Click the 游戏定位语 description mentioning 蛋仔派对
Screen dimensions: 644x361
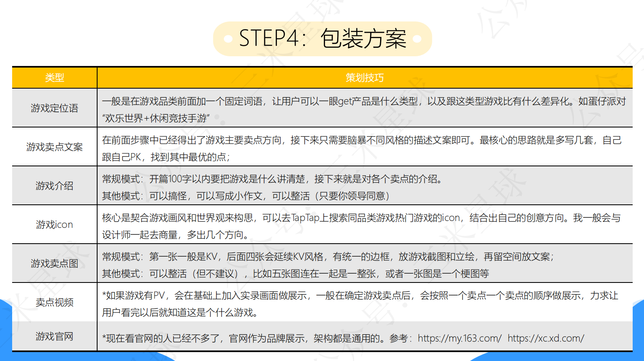(363, 102)
